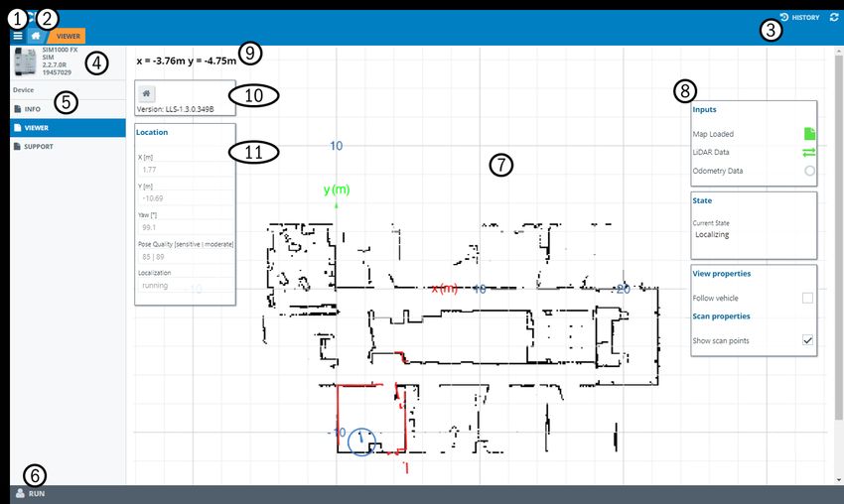Viewport: 844px width, 504px height.
Task: Enable the Follow vehicle checkbox
Action: pyautogui.click(x=807, y=298)
